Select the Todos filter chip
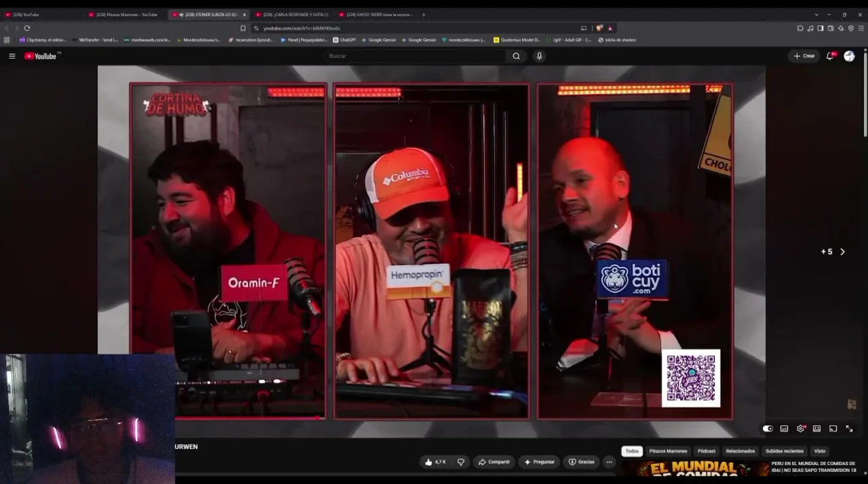 pos(632,451)
